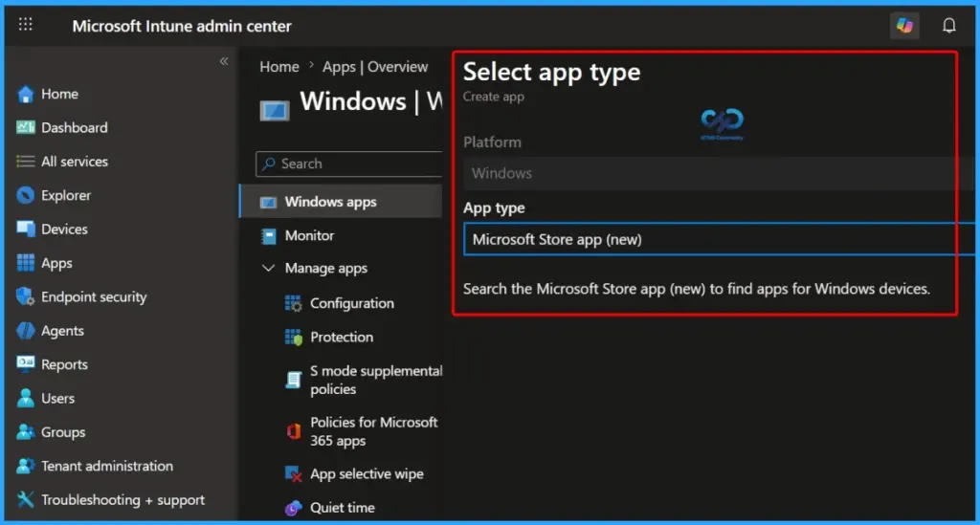
Task: Go to Dashboard in the sidebar
Action: click(75, 128)
